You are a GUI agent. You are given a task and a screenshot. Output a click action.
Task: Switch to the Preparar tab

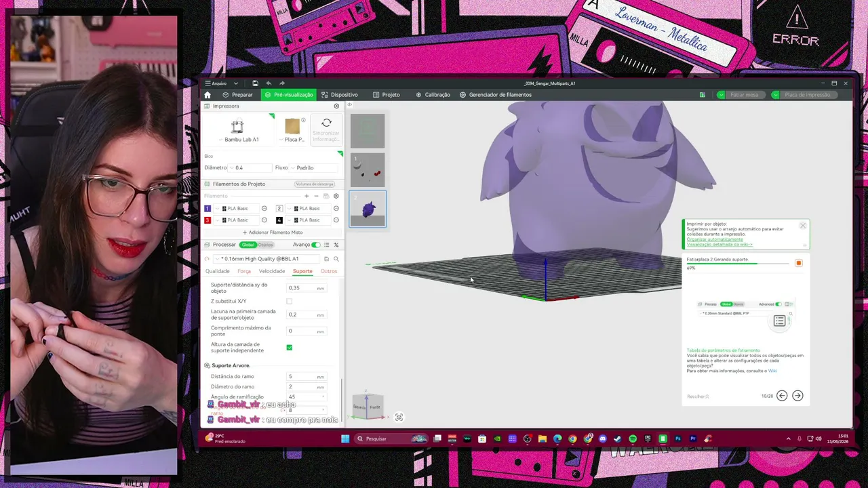[x=237, y=95]
